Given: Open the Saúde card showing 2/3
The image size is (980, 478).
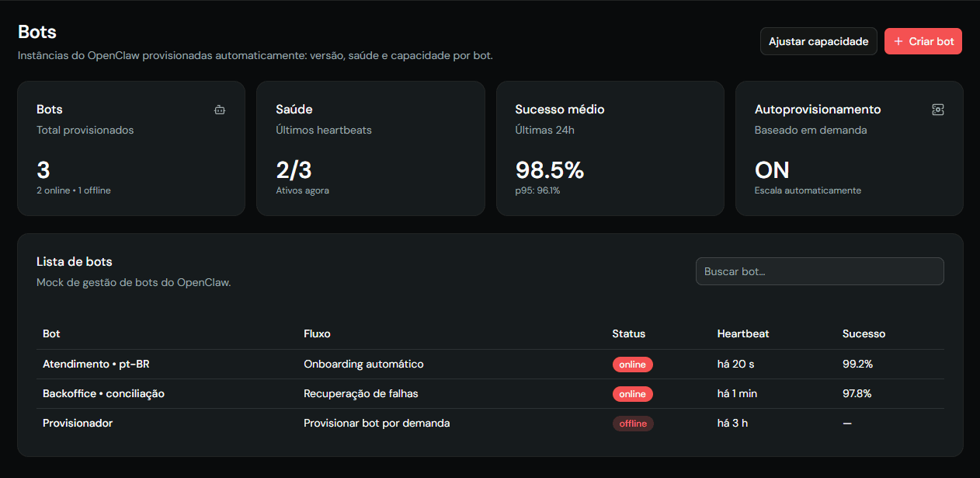Looking at the screenshot, I should pyautogui.click(x=370, y=148).
